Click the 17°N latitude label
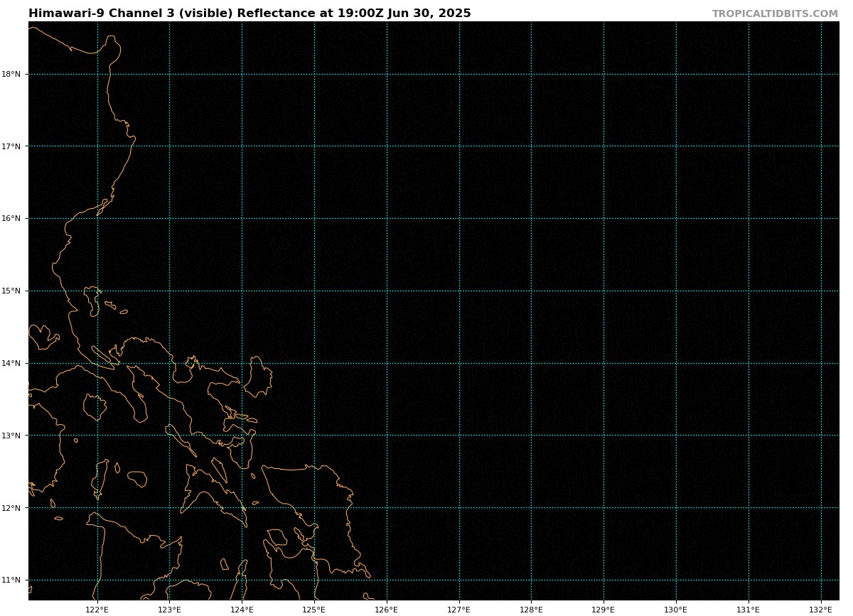Image resolution: width=853 pixels, height=616 pixels. (11, 146)
